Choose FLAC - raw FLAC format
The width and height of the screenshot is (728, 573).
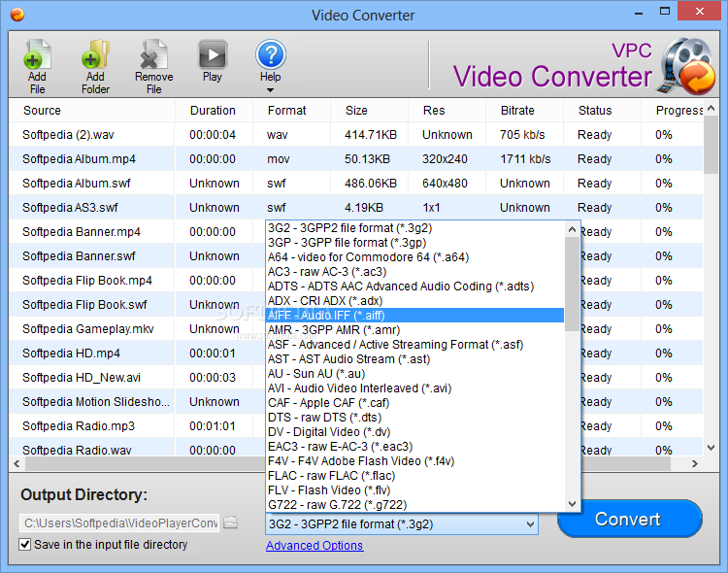click(415, 476)
